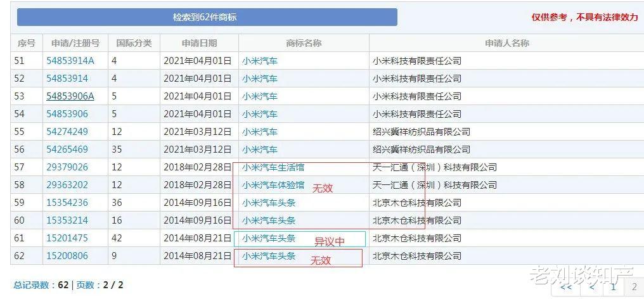Click the 页数：2 / 2 page count text

pos(100,284)
